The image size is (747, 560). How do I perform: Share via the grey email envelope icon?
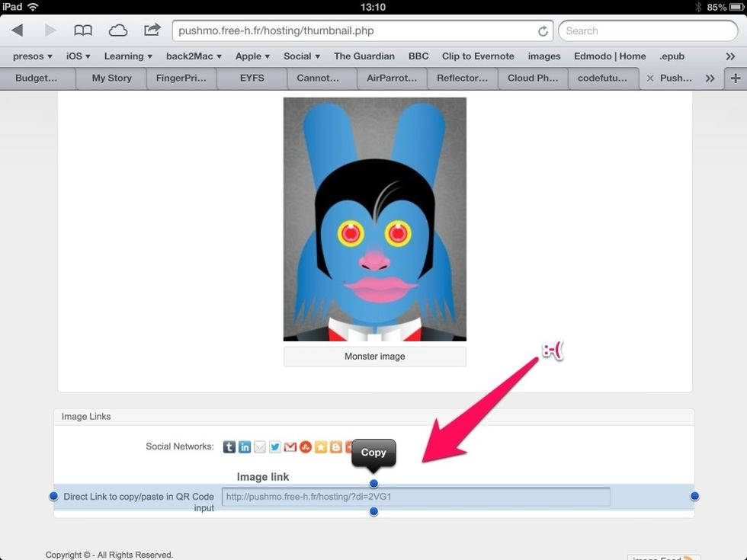click(x=260, y=446)
